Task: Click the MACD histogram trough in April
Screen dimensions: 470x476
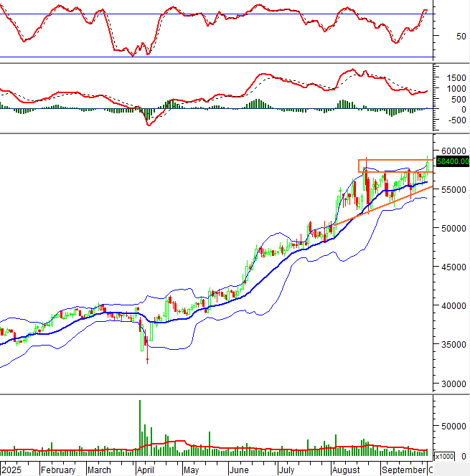Action: [148, 115]
